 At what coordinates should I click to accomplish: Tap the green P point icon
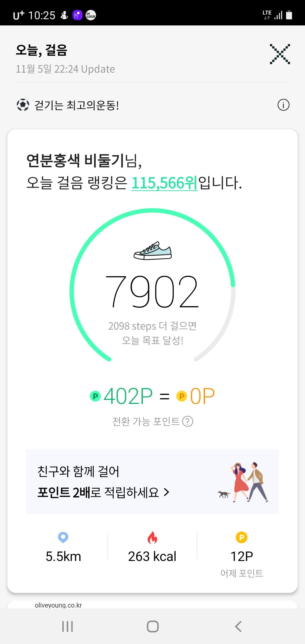(x=95, y=396)
